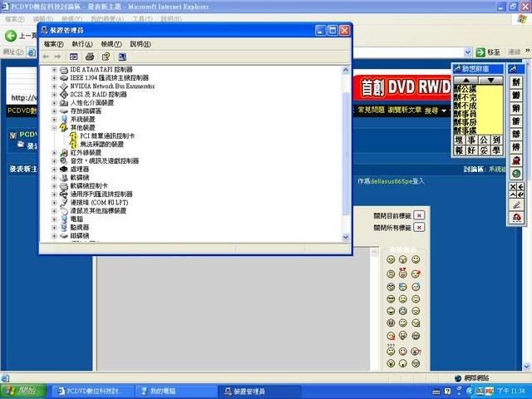The width and height of the screenshot is (532, 399).
Task: Collapse the 其他裝置 node
Action: (54, 127)
